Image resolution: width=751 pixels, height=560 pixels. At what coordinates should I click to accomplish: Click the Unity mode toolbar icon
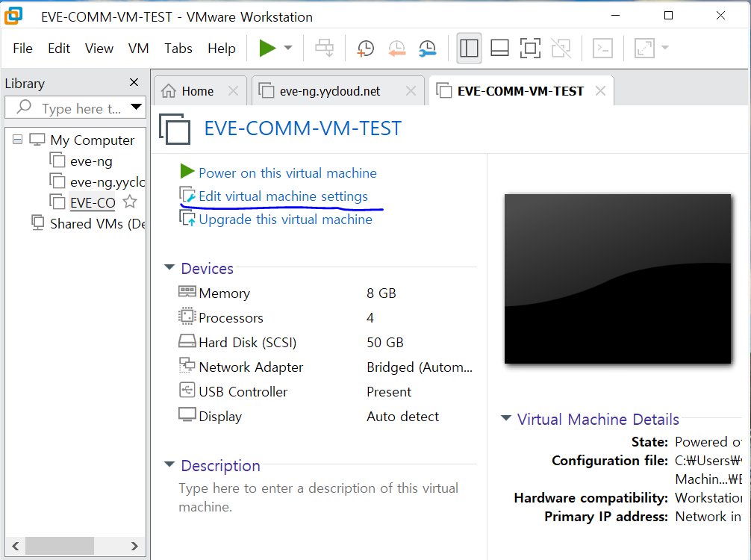[561, 48]
